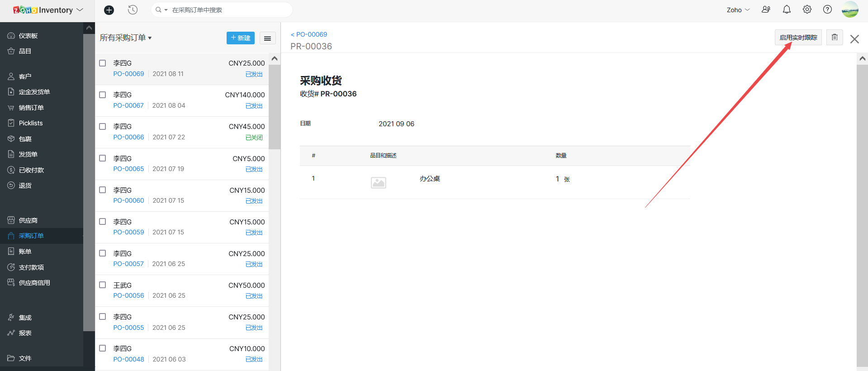Click the 启用实时跟踪 button
The width and height of the screenshot is (868, 371).
click(x=798, y=38)
